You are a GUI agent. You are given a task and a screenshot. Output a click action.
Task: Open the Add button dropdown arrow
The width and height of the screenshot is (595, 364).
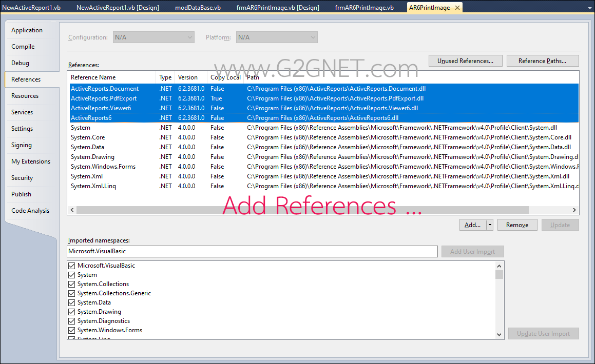pos(490,225)
